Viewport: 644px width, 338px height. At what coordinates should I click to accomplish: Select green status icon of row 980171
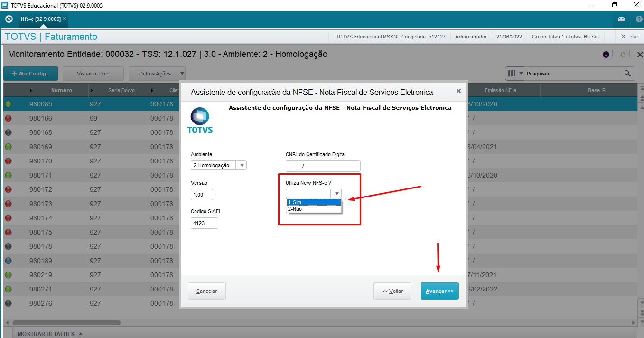[9, 175]
